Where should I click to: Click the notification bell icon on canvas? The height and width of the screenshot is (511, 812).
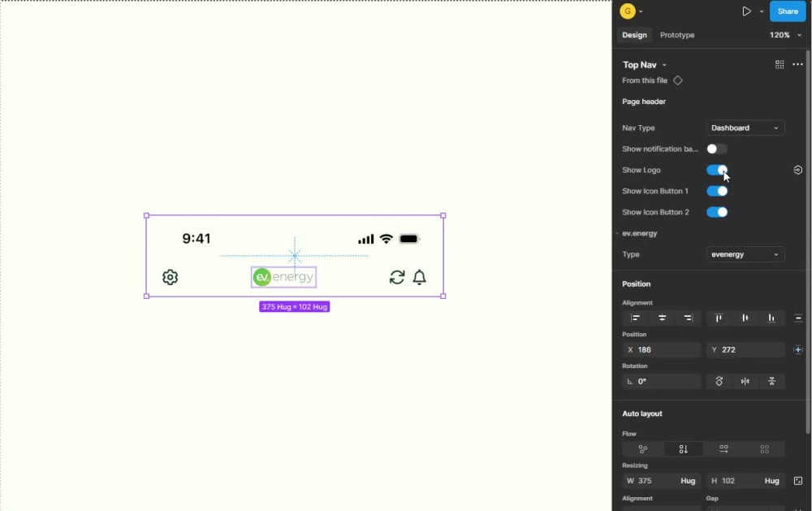[x=419, y=277]
